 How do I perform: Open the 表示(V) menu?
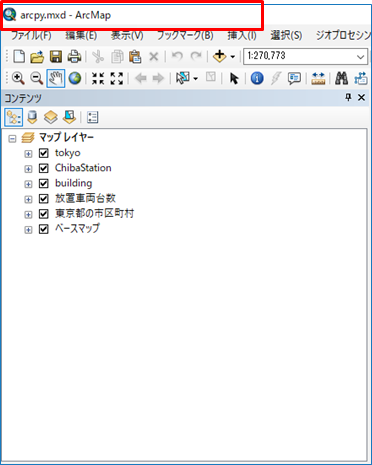[127, 35]
